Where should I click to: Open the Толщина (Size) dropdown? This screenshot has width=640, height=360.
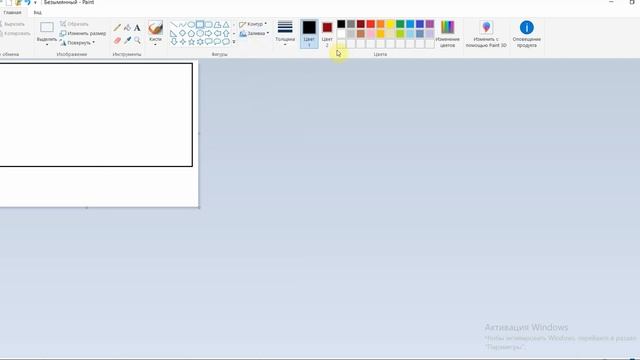point(285,33)
